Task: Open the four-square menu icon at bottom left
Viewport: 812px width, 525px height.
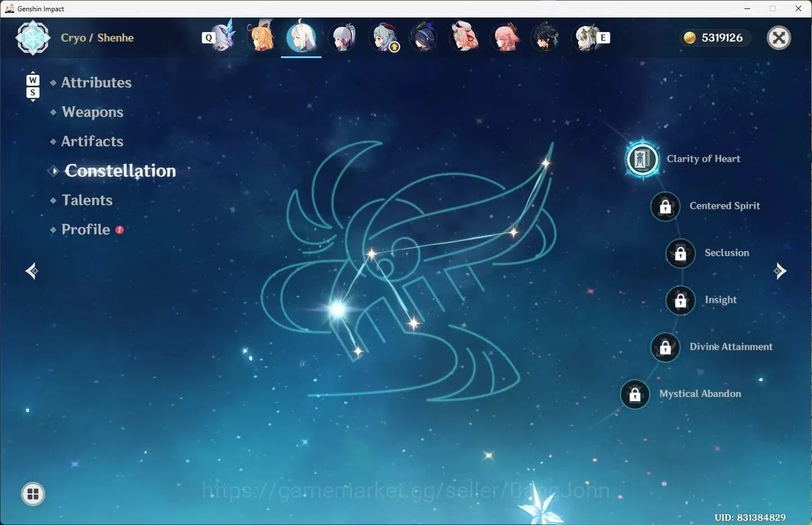Action: pos(33,495)
